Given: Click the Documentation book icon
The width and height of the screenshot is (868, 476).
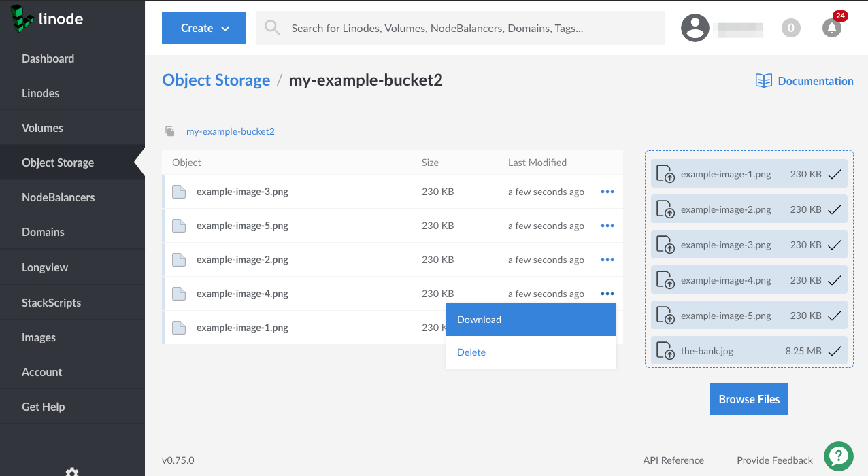Looking at the screenshot, I should [x=763, y=80].
